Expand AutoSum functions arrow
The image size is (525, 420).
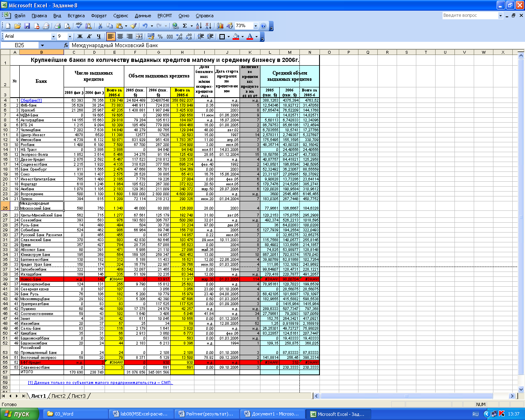click(191, 26)
